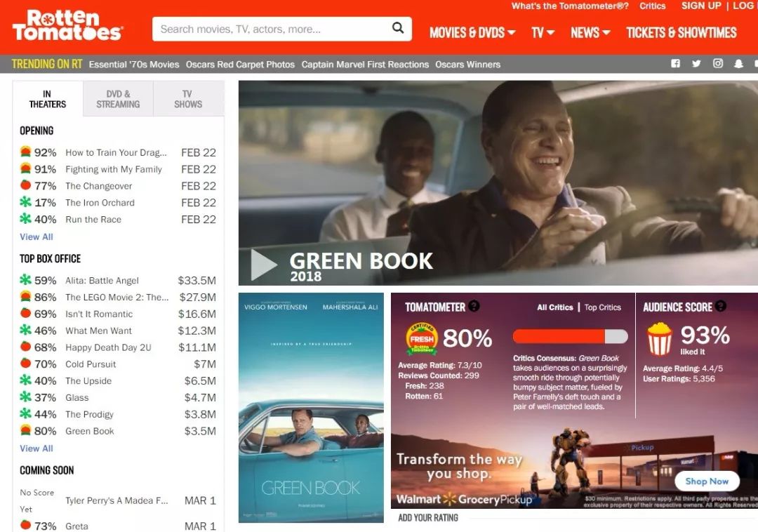Click fresh tomato icon beside The Changeover
The width and height of the screenshot is (758, 532).
(26, 185)
